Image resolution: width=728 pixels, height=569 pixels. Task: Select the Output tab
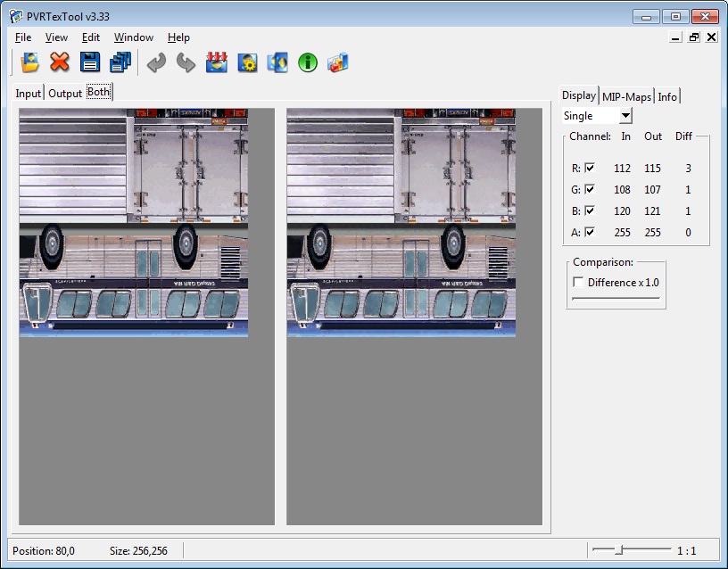65,94
